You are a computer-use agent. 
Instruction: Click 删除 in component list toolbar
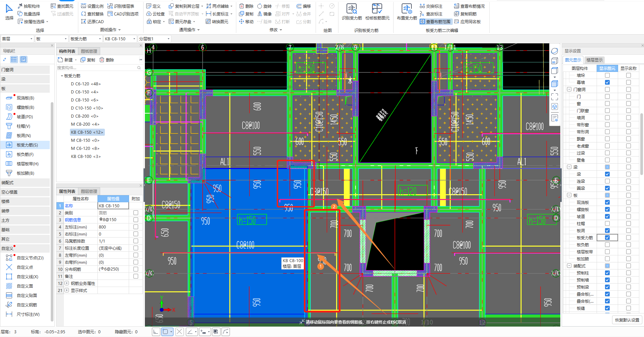pyautogui.click(x=107, y=60)
